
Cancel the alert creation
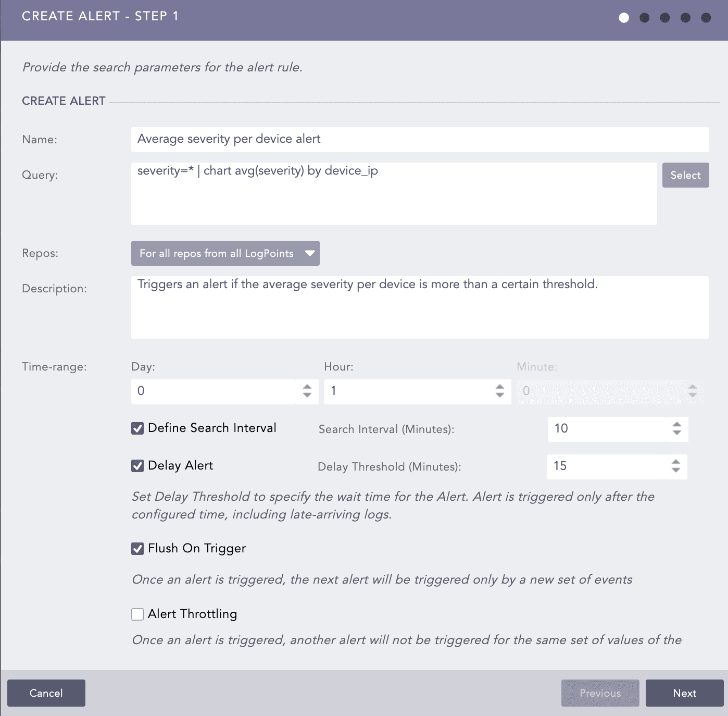[x=46, y=693]
